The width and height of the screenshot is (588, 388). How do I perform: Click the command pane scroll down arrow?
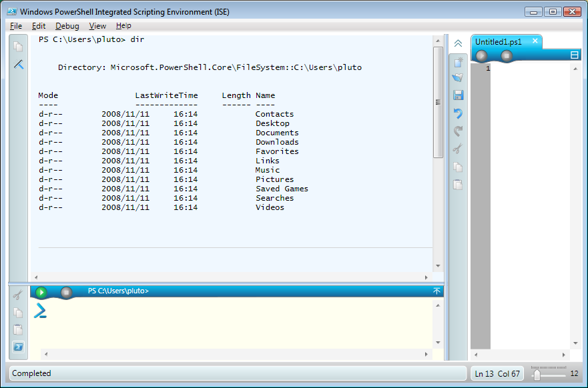tap(438, 343)
